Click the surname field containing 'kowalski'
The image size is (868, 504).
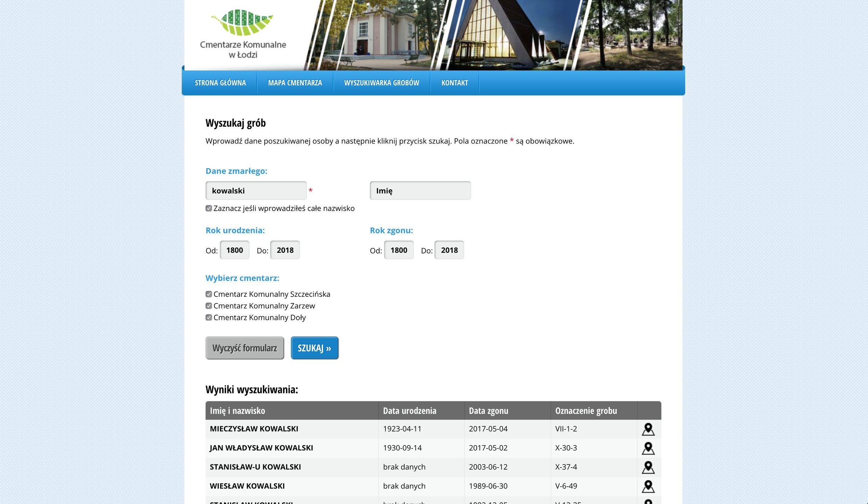point(256,190)
